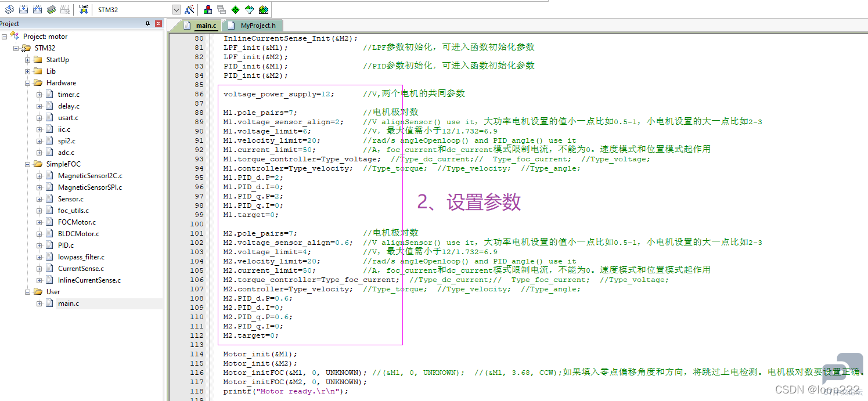Select PID.c file in tree

tap(66, 245)
